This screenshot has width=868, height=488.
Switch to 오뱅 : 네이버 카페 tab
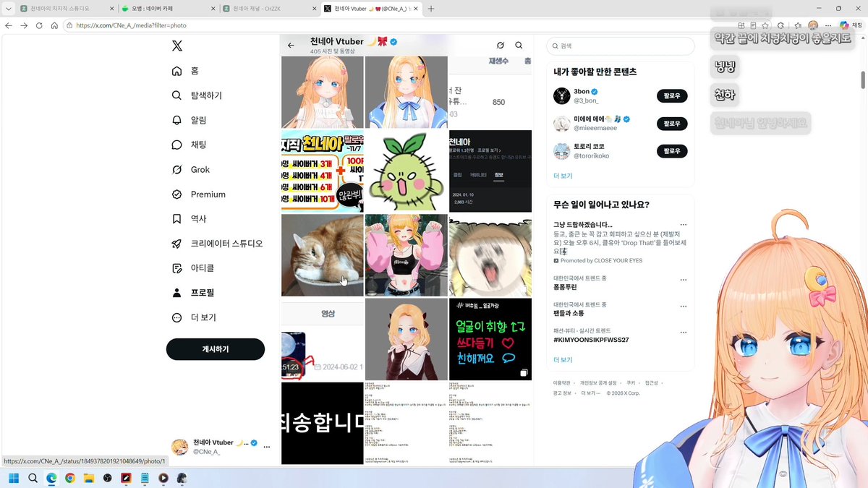[169, 9]
